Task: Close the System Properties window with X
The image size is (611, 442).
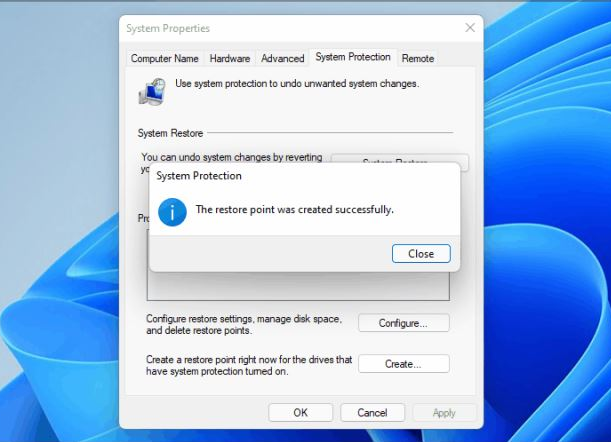Action: (469, 28)
